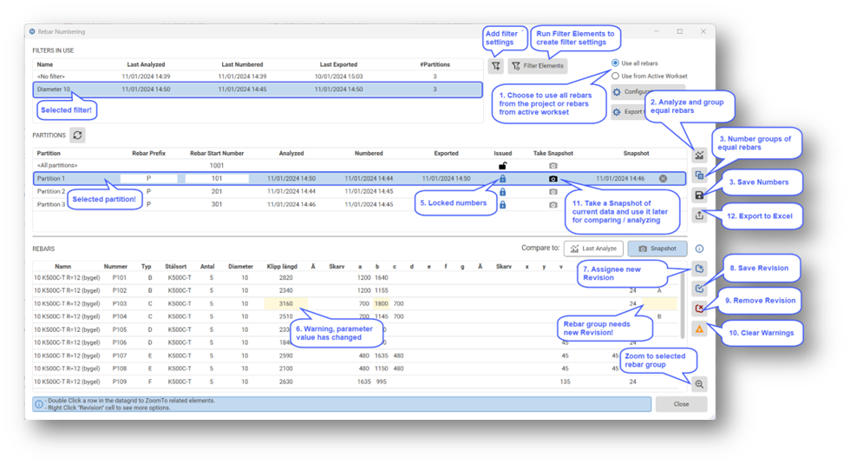
Task: Toggle the Issued lock for Partition 2
Action: (x=503, y=192)
